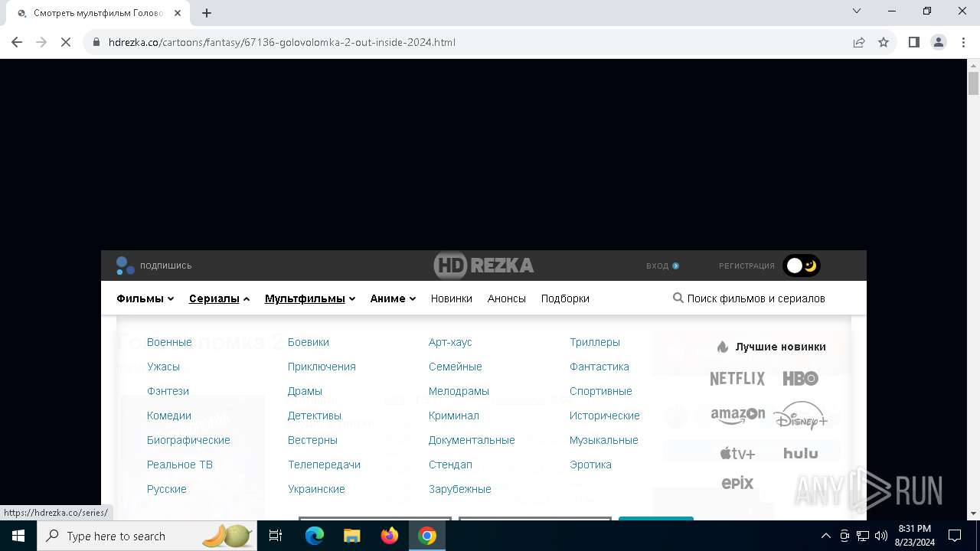Open the volume tray icon
Image resolution: width=980 pixels, height=551 pixels.
coord(880,536)
